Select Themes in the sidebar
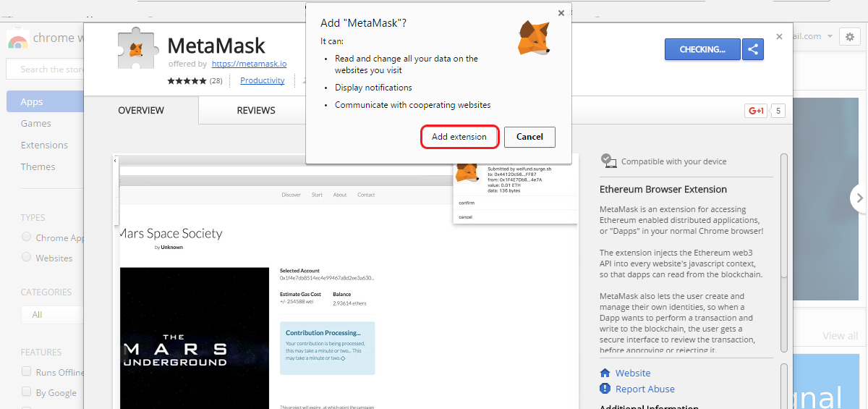Viewport: 868px width, 409px height. pyautogui.click(x=38, y=166)
